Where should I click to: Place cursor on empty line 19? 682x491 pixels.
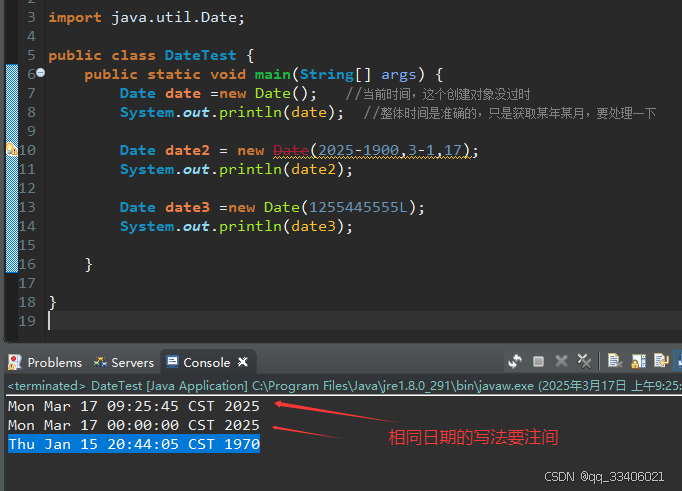pos(363,321)
